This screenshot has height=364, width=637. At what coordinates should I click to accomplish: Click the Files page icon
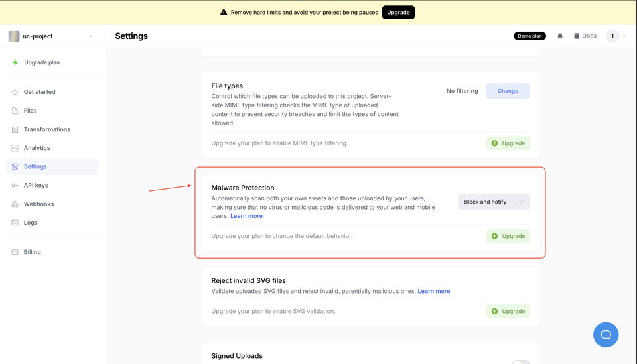(x=15, y=111)
